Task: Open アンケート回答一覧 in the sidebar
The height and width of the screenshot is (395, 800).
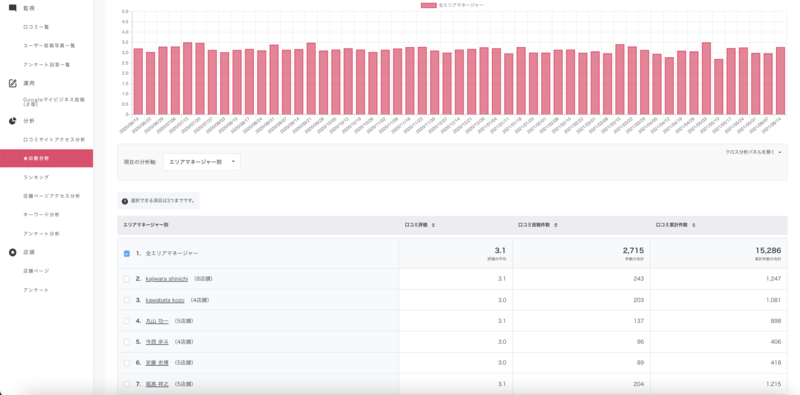Action: (46, 65)
